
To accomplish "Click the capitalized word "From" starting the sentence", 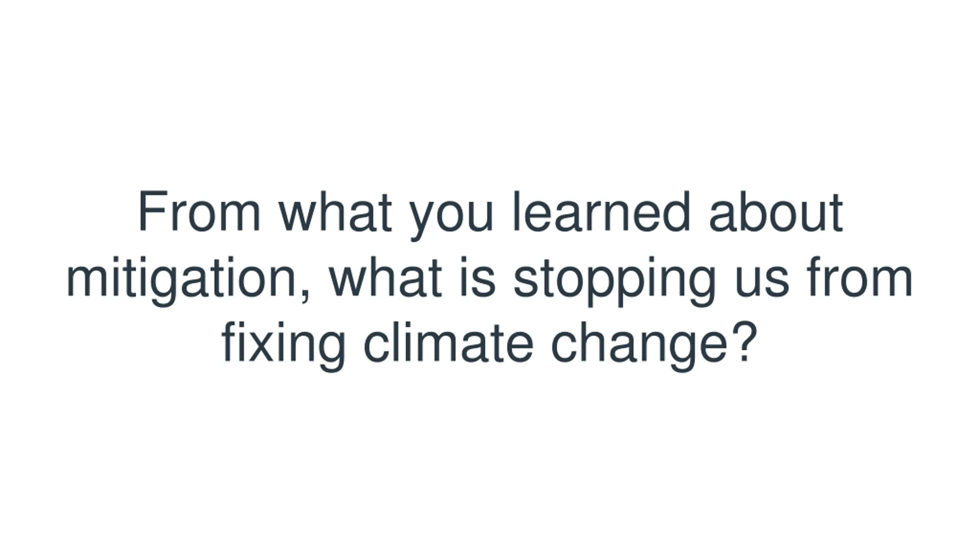I will point(199,211).
